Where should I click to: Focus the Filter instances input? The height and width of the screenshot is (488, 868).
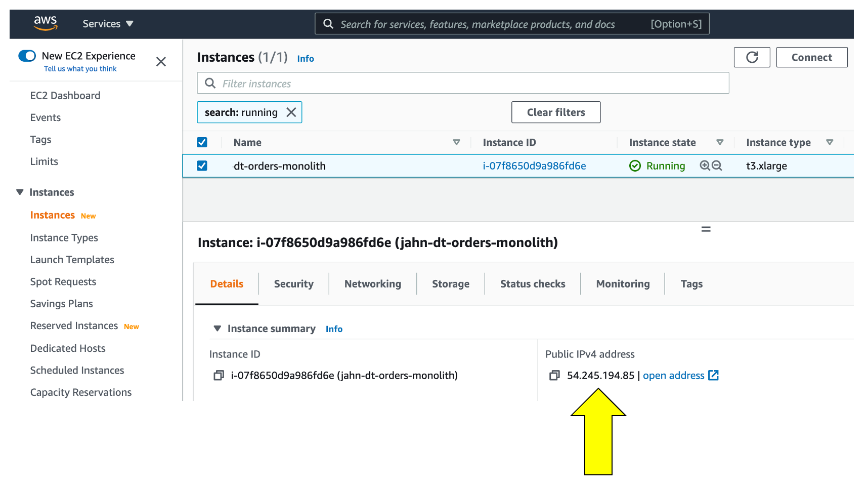point(463,83)
